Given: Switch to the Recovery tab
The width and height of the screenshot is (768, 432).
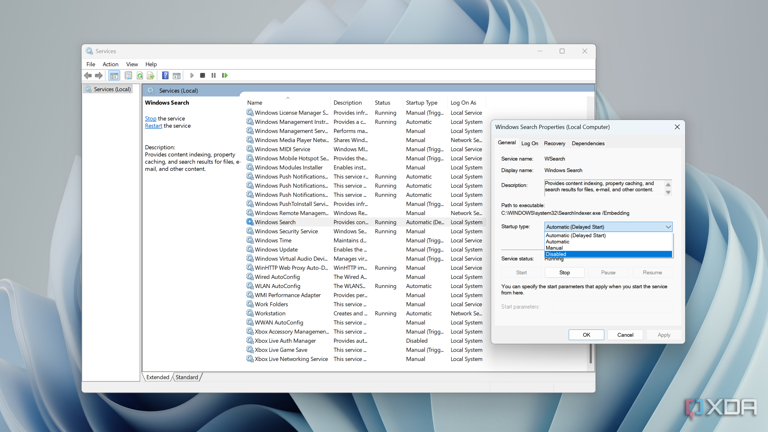Looking at the screenshot, I should click(554, 144).
